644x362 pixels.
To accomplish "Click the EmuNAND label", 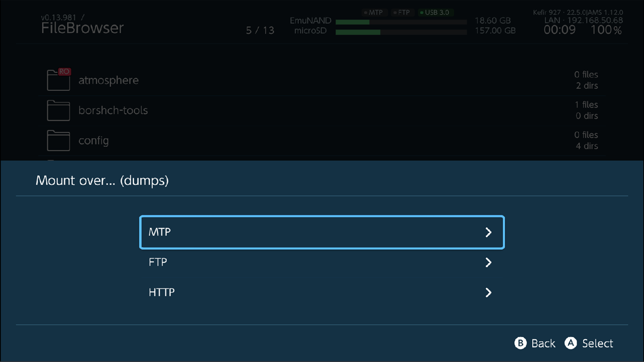I will 310,21.
